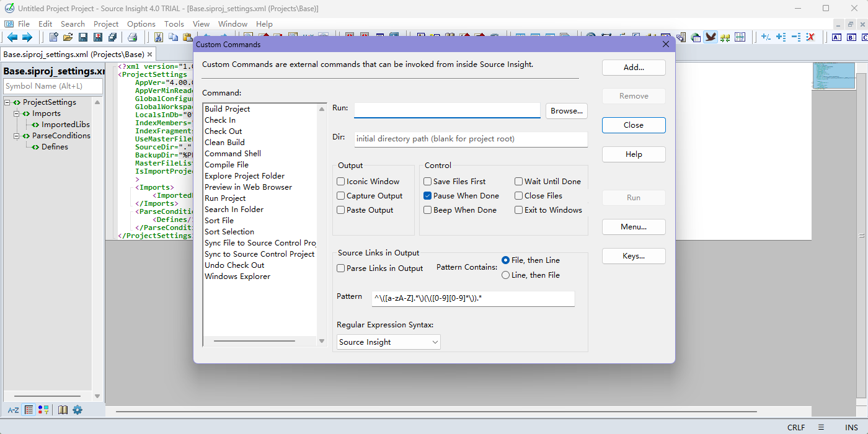Click the symbol type filter icon
Image resolution: width=868 pixels, height=434 pixels.
[x=43, y=410]
